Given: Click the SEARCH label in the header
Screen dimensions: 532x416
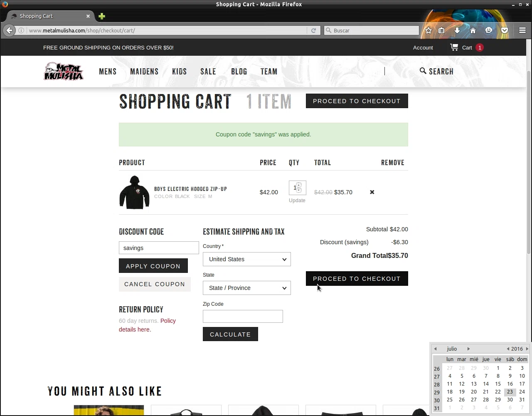Looking at the screenshot, I should pyautogui.click(x=441, y=72).
